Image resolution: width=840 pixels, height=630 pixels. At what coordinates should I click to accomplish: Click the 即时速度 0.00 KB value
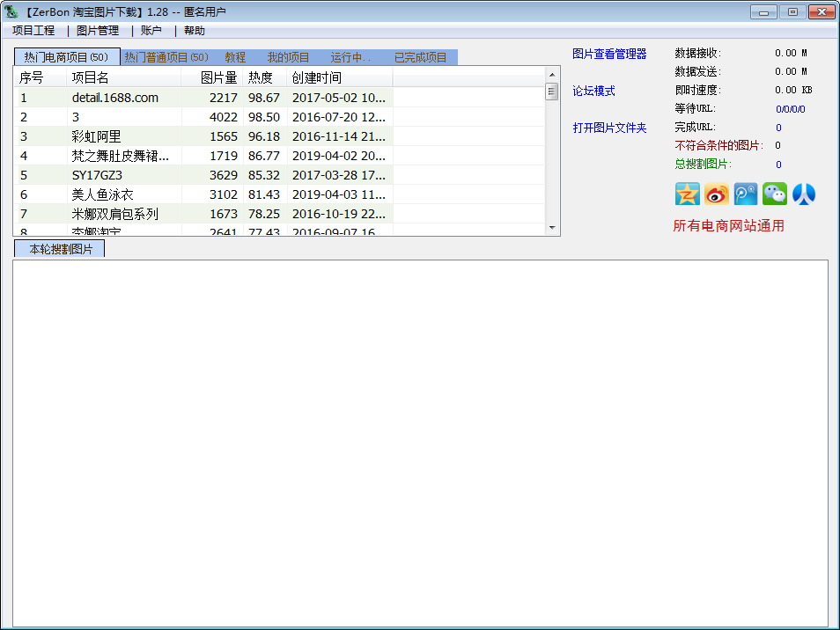coord(793,90)
